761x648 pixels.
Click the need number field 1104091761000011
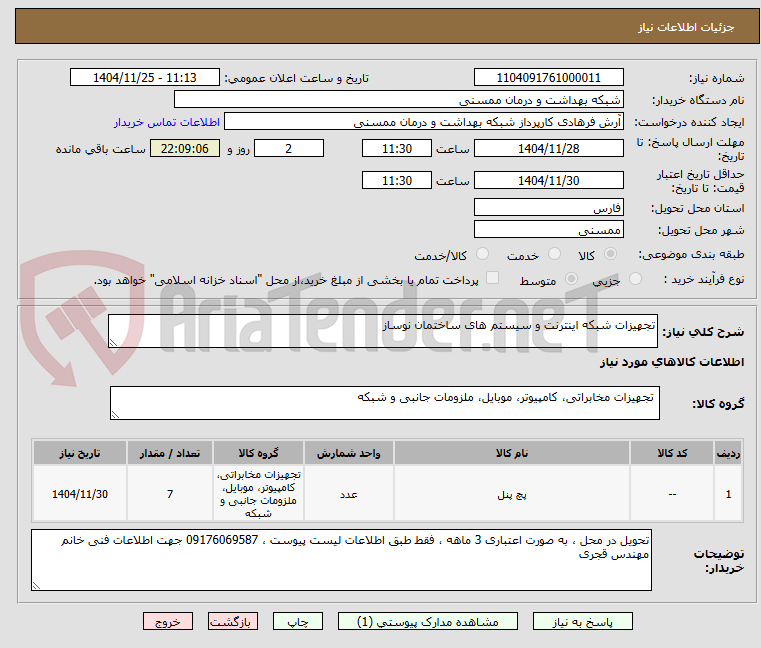548,78
